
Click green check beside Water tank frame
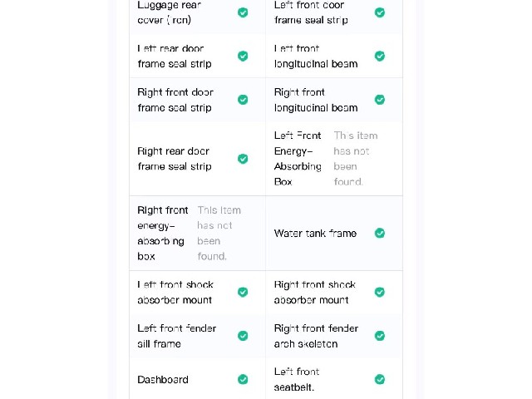coord(380,233)
